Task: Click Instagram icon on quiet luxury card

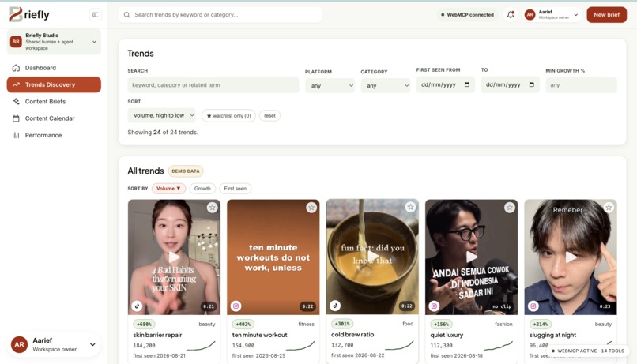Action: click(434, 306)
